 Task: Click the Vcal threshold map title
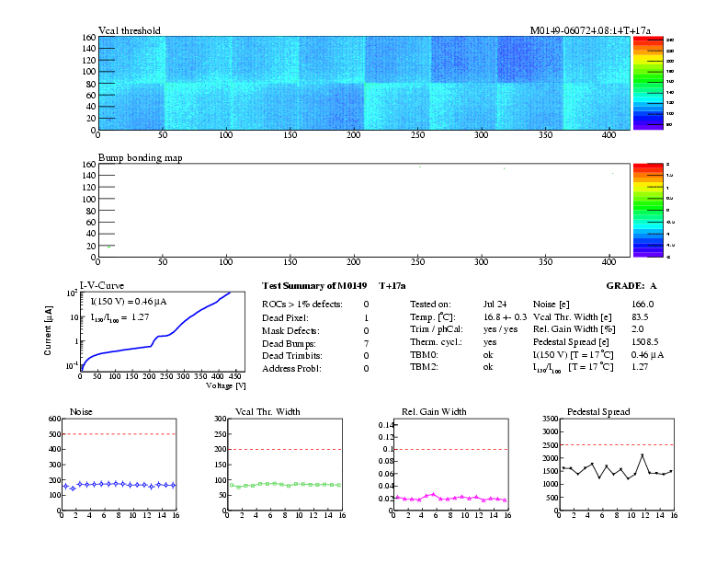pos(130,31)
